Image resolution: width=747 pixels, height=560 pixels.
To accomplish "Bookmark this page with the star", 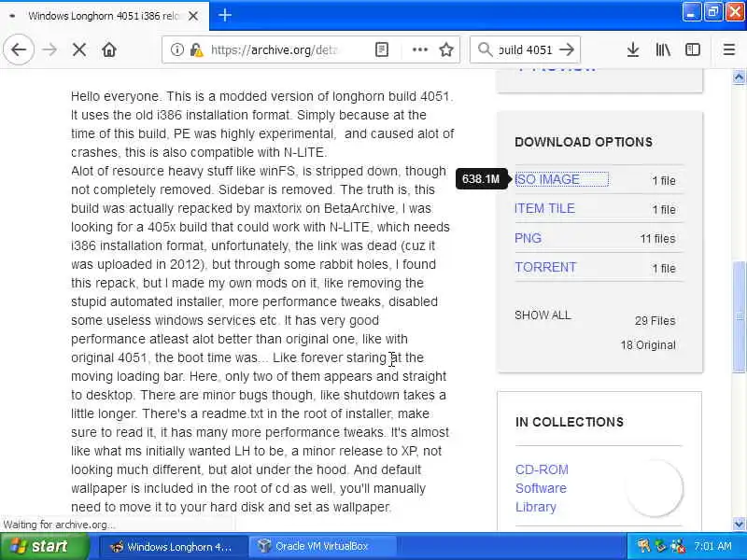I will (446, 49).
